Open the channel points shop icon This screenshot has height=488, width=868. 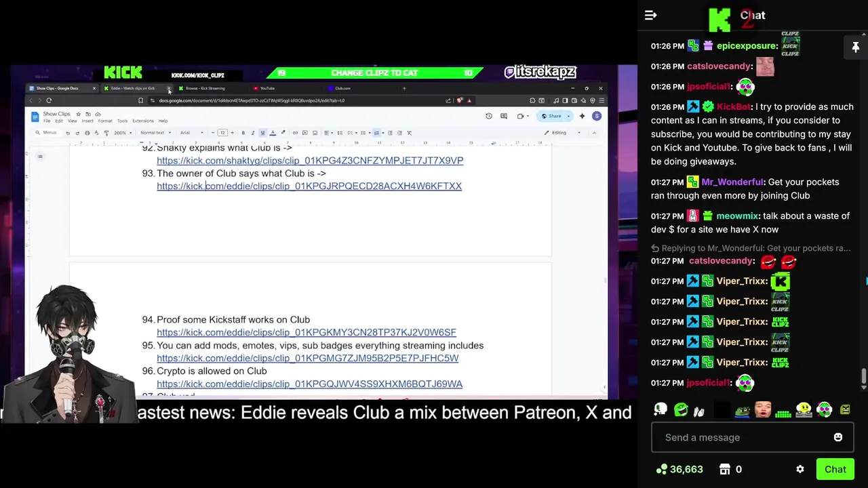click(x=725, y=469)
